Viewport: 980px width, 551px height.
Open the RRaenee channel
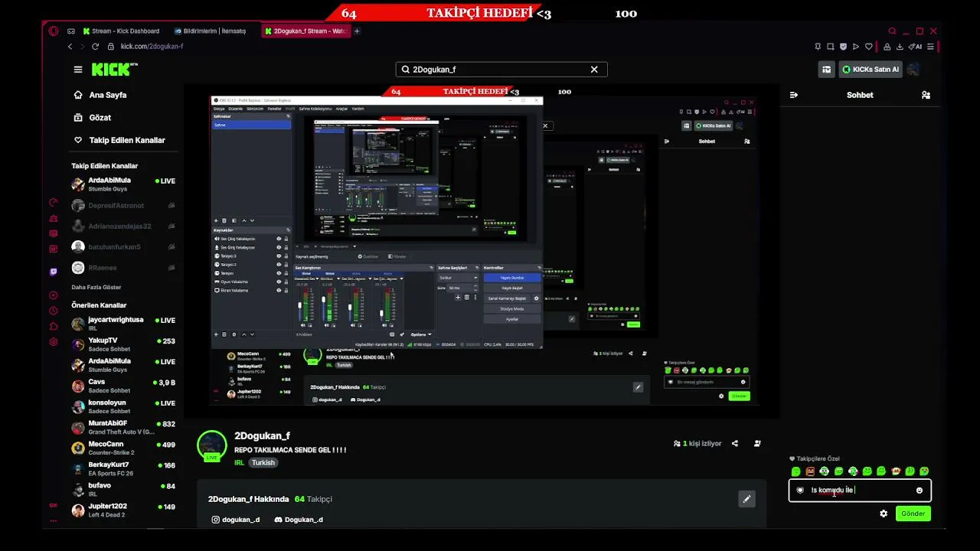pos(124,268)
